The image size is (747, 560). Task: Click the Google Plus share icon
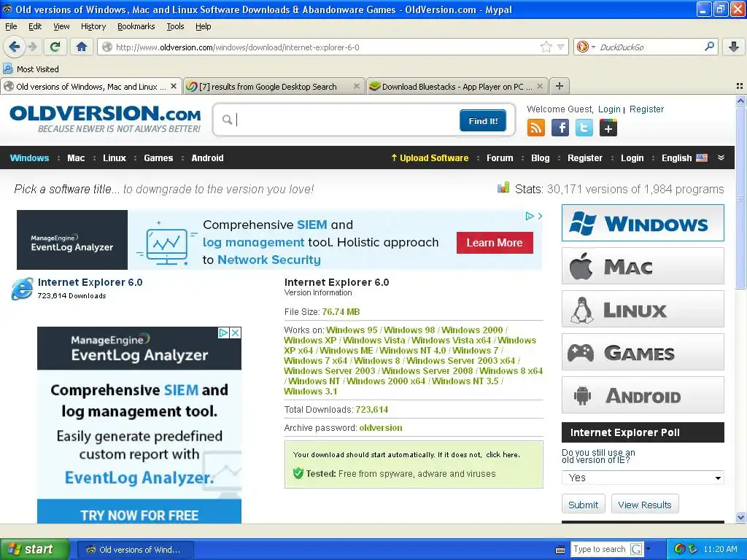tap(608, 128)
